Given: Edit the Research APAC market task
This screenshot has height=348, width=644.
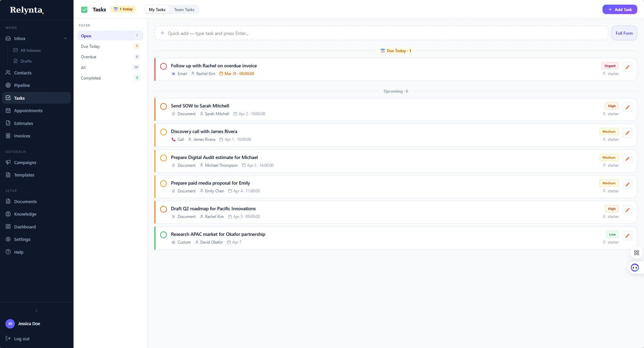Looking at the screenshot, I should [x=627, y=236].
